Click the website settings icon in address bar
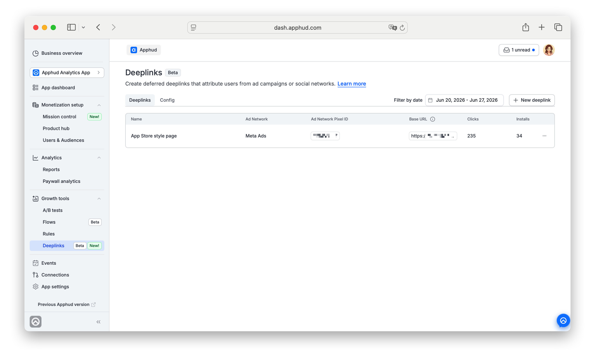The image size is (595, 364). [193, 27]
